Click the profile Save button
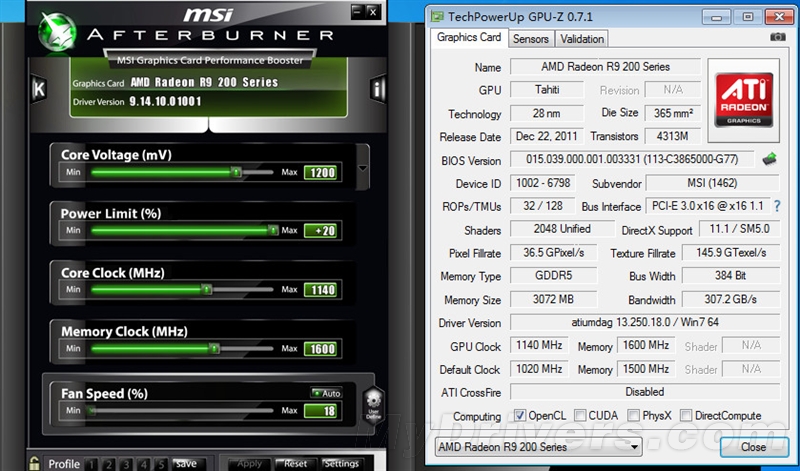The width and height of the screenshot is (800, 471). pos(188,463)
